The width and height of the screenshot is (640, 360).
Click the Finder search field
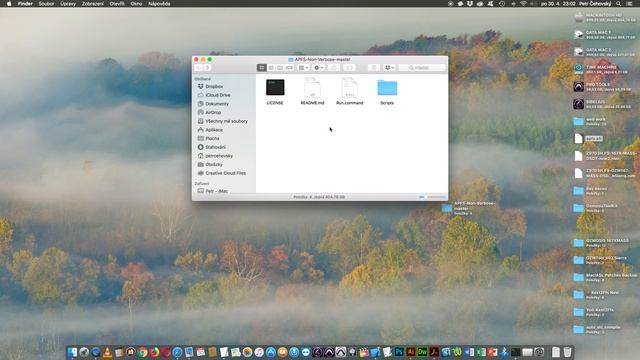coord(422,68)
